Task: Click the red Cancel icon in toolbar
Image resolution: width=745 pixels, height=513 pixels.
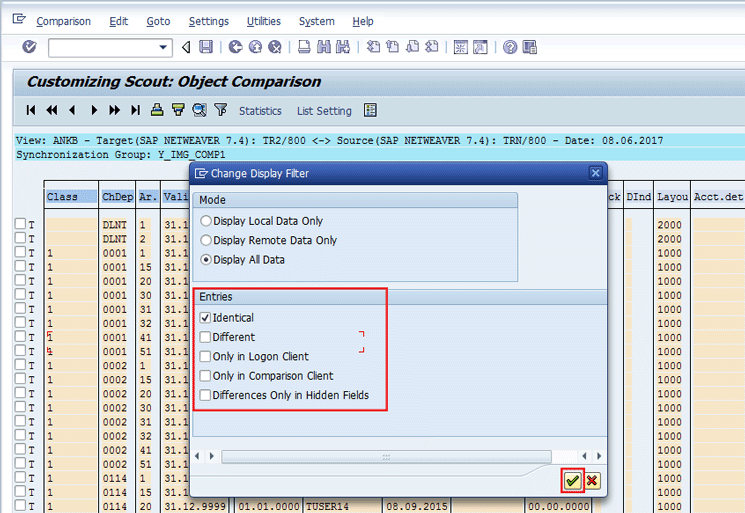Action: (275, 47)
